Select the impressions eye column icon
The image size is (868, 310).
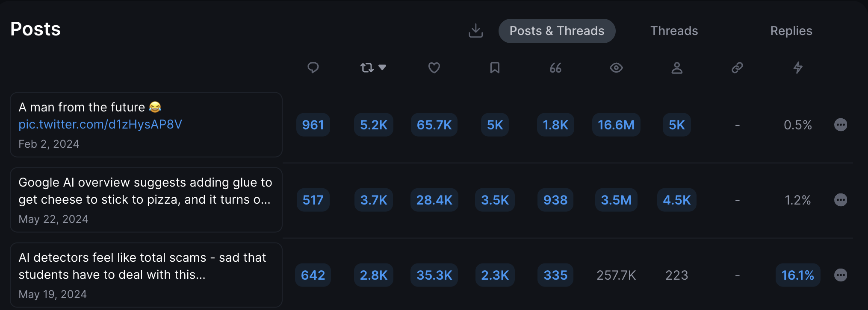pos(616,67)
